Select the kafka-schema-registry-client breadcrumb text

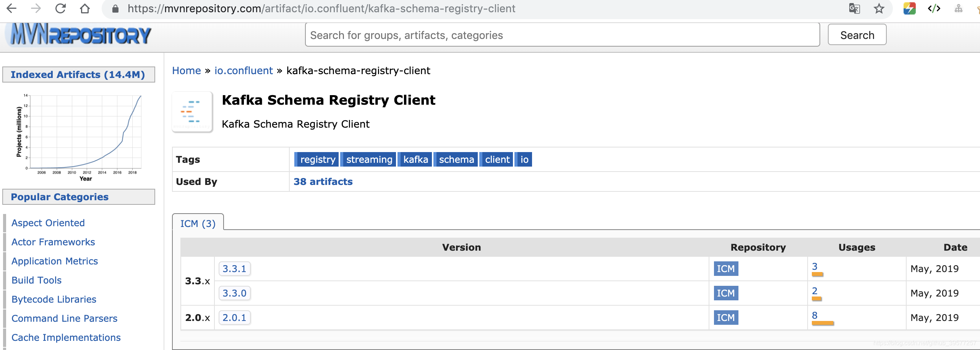[358, 71]
